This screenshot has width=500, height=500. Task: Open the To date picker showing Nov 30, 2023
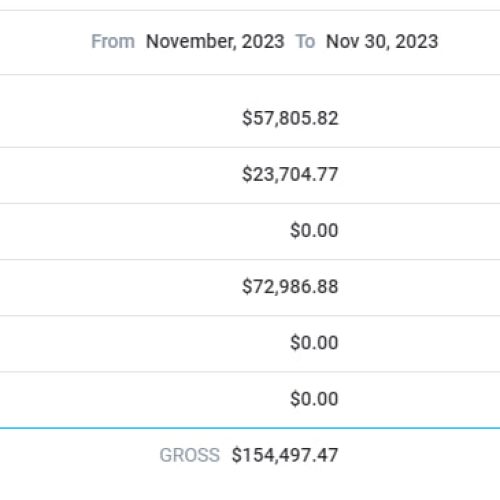coord(382,42)
